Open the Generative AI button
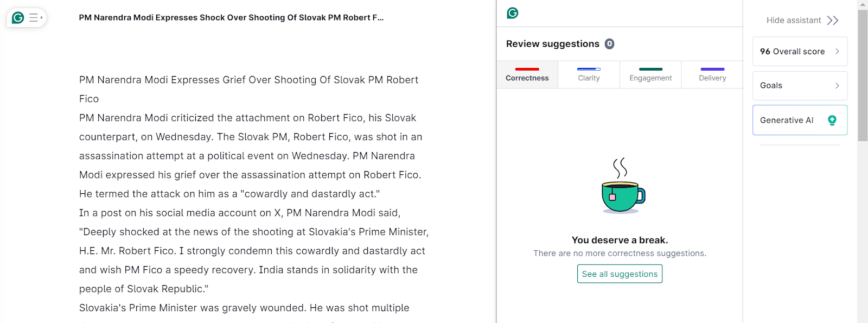 point(800,120)
